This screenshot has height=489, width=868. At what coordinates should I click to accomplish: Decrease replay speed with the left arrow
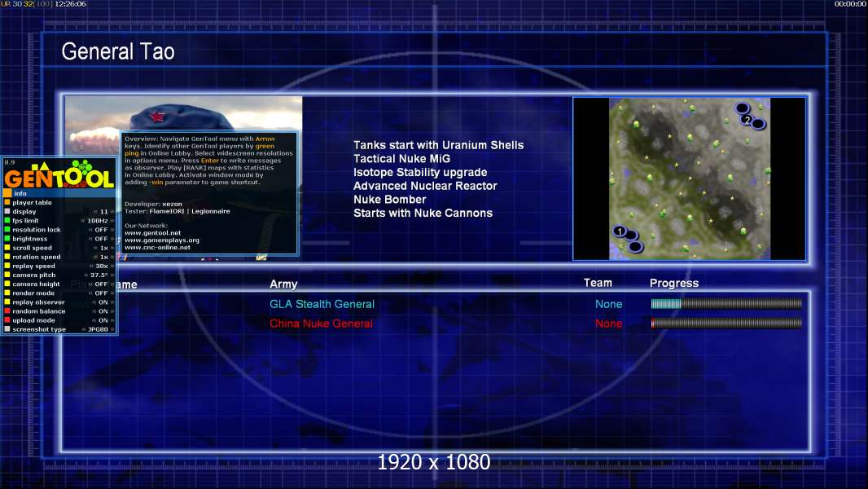(92, 266)
